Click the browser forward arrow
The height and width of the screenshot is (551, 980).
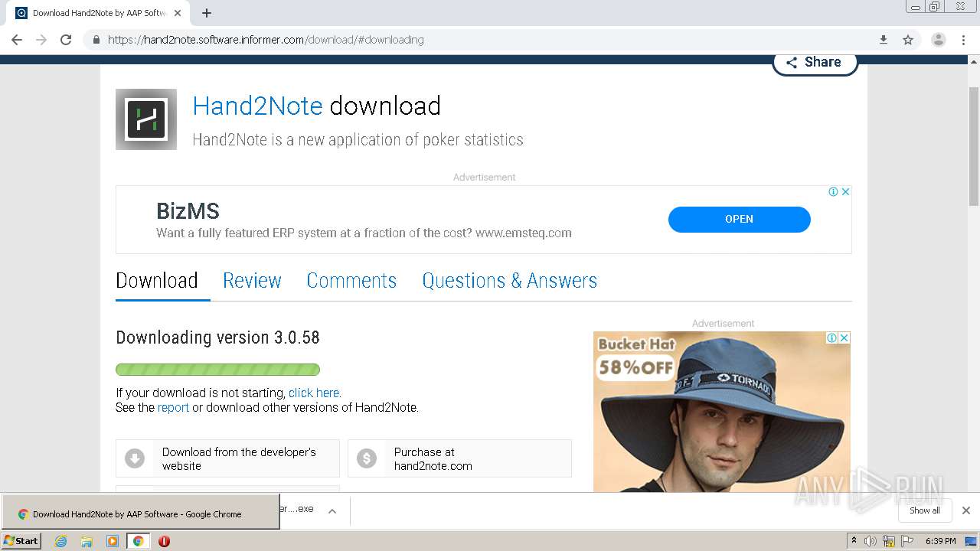tap(41, 40)
